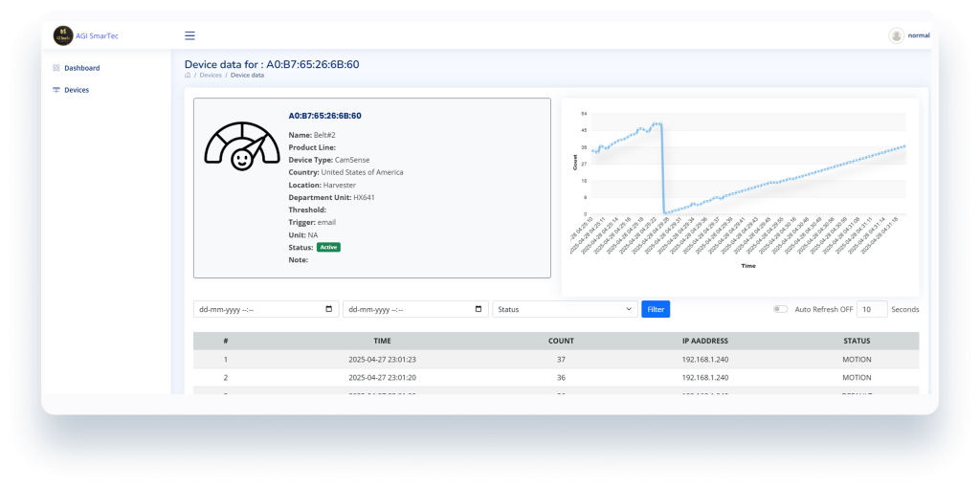Click the normal username label
Image resolution: width=980 pixels, height=487 pixels.
click(919, 35)
